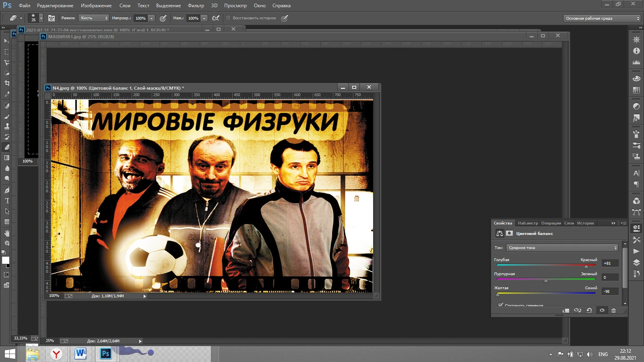Image resolution: width=644 pixels, height=362 pixels.
Task: Select the Eraser tool in toolbox
Action: (x=7, y=147)
